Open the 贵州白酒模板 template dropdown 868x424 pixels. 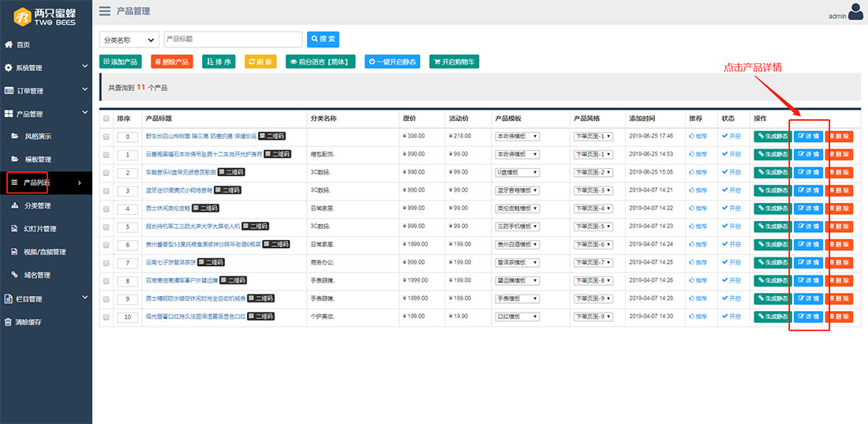[x=517, y=245]
